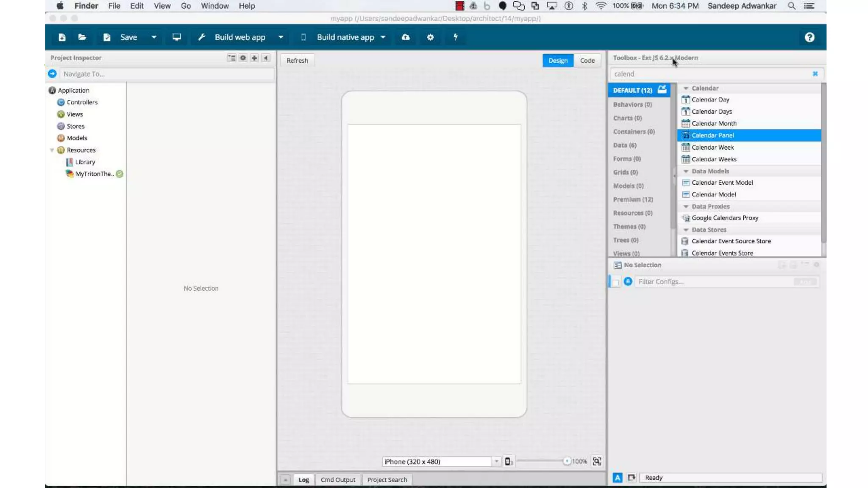This screenshot has width=868, height=488.
Task: Open settings gear in main toolbar
Action: pyautogui.click(x=430, y=37)
